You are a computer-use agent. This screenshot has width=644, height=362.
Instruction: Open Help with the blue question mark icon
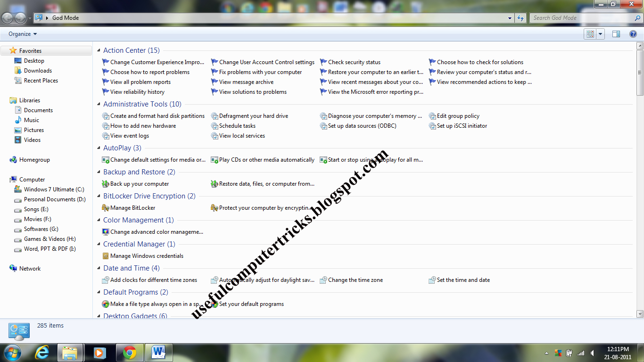click(633, 33)
